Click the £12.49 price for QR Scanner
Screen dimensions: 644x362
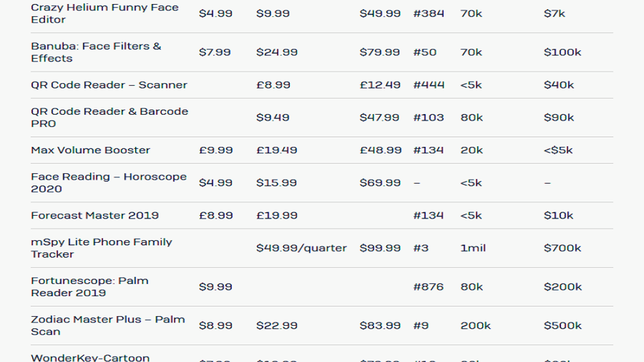pyautogui.click(x=380, y=85)
